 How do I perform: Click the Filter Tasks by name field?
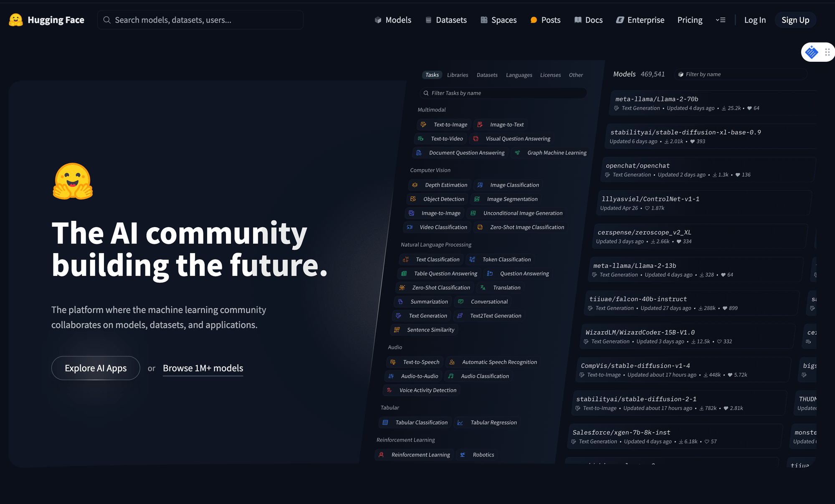(503, 93)
